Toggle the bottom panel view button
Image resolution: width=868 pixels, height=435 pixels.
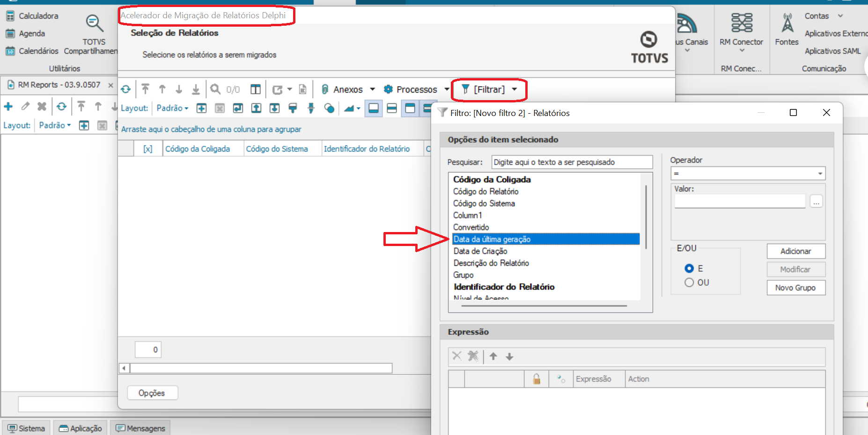click(374, 108)
